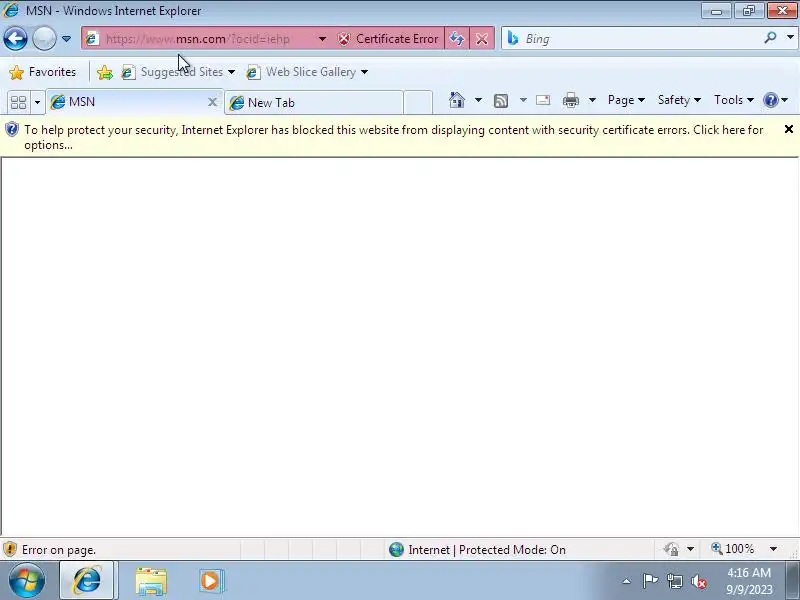Expand the Suggested Sites dropdown arrow
The image size is (800, 600).
coord(232,72)
